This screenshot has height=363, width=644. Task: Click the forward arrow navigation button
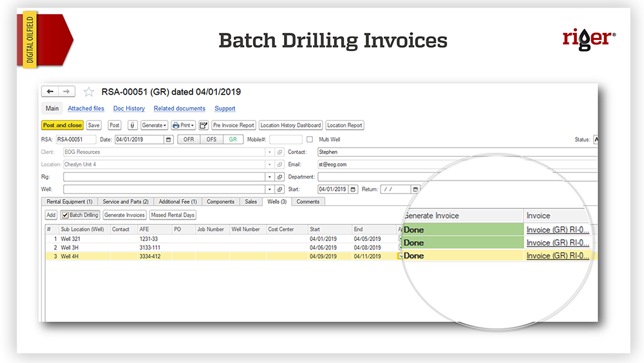(67, 92)
